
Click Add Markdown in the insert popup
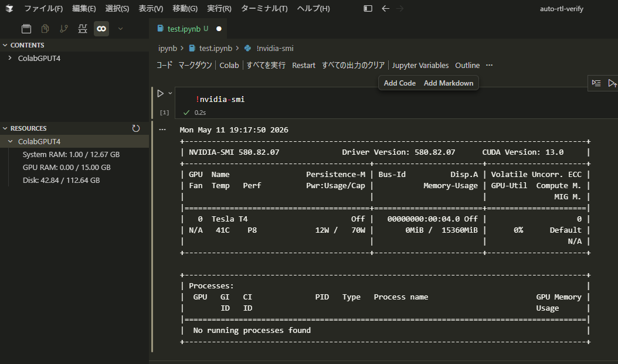[449, 83]
